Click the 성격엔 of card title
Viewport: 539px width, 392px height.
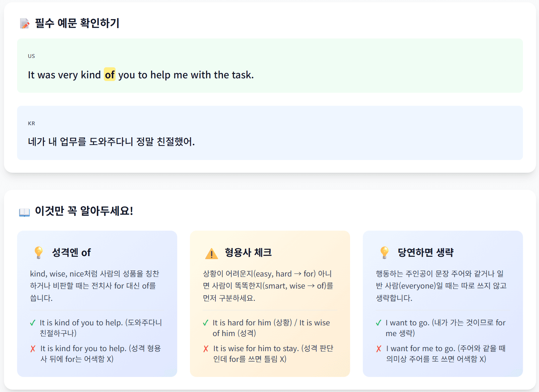click(x=71, y=252)
